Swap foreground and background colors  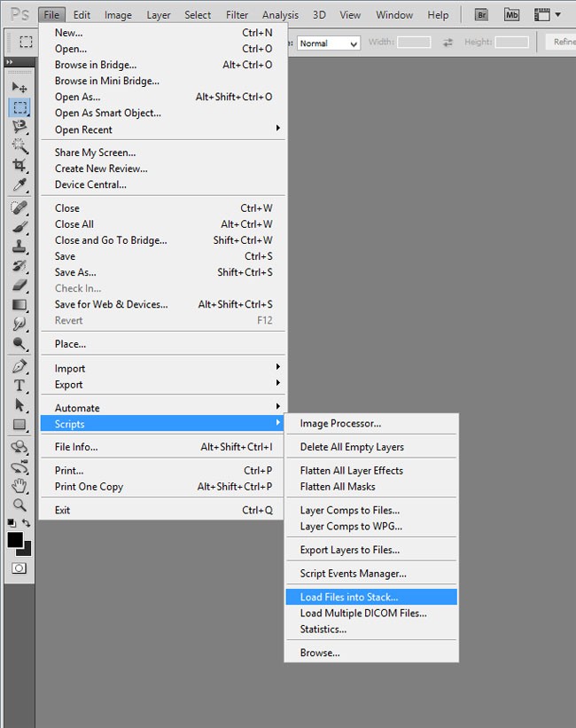(27, 523)
